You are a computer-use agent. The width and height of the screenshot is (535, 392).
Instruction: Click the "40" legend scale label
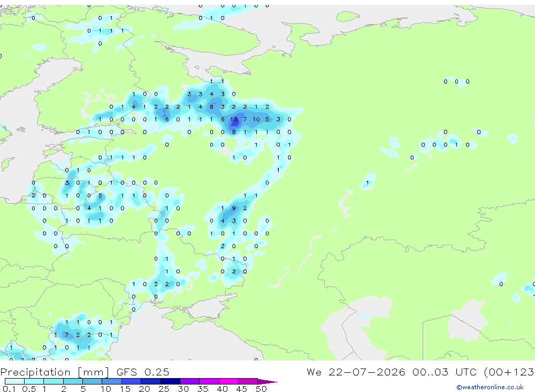(222, 389)
